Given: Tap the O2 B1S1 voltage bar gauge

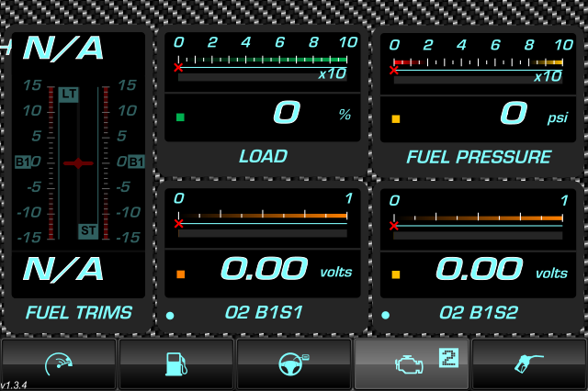Looking at the screenshot, I should coord(263,216).
